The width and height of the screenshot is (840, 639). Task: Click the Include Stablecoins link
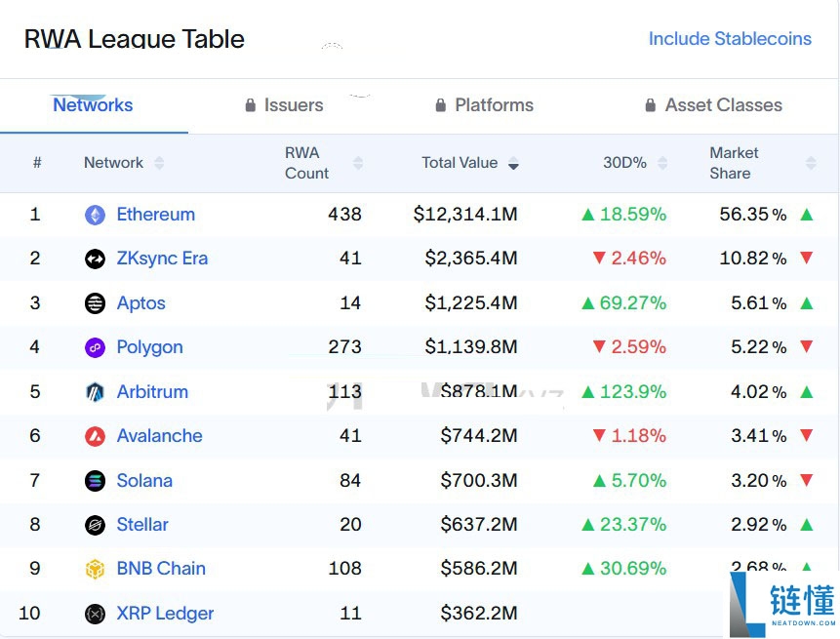[x=730, y=39]
